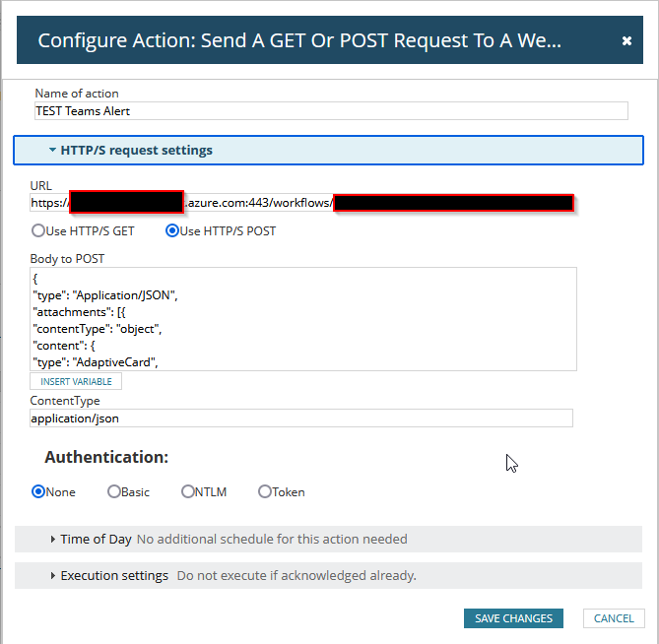Select Use HTTP/S GET radio button
The width and height of the screenshot is (659, 644).
(38, 230)
